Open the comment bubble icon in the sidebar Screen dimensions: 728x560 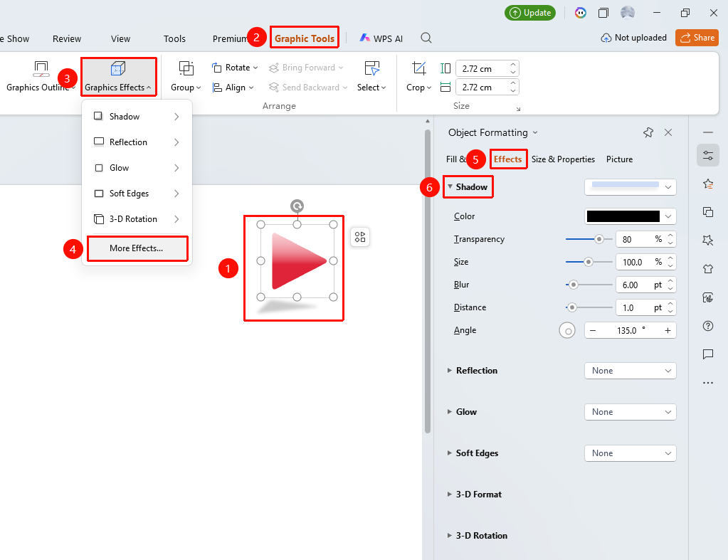pyautogui.click(x=708, y=355)
